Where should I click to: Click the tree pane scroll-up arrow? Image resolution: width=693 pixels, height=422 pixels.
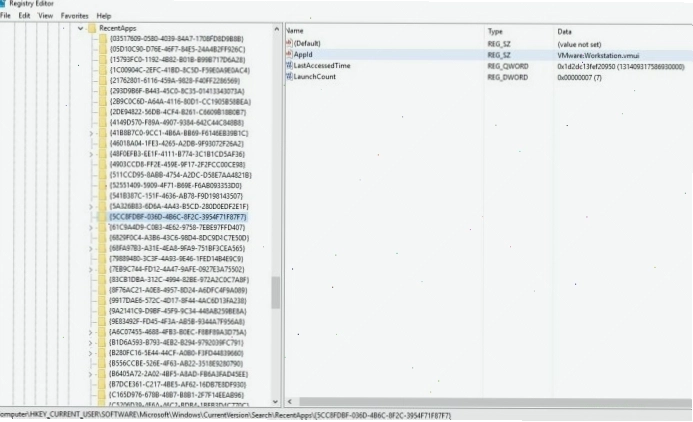tap(277, 29)
